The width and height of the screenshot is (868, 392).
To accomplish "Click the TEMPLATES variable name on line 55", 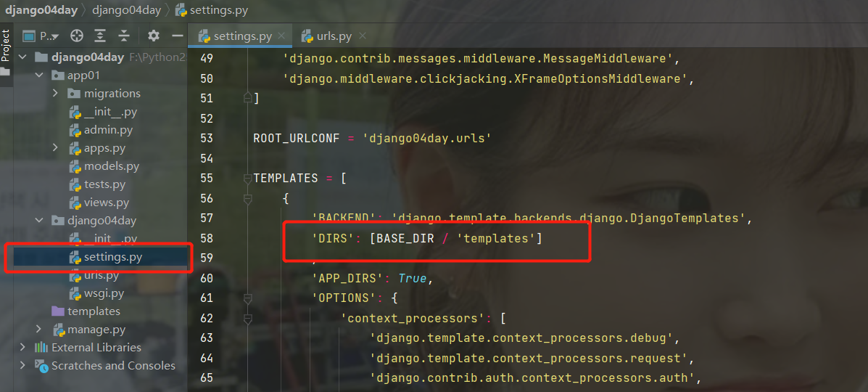I will point(286,179).
